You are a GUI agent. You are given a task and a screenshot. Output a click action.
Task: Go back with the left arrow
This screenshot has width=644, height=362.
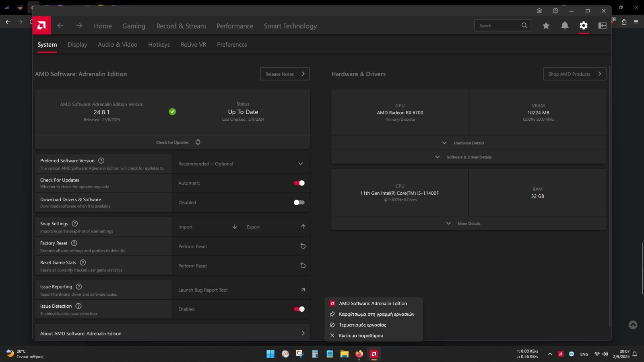pyautogui.click(x=60, y=26)
